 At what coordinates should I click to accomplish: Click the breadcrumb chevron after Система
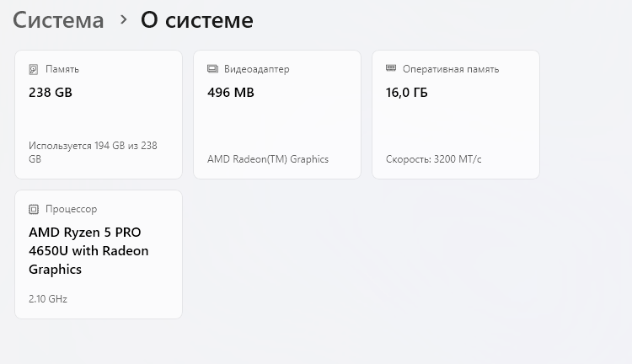pyautogui.click(x=123, y=19)
